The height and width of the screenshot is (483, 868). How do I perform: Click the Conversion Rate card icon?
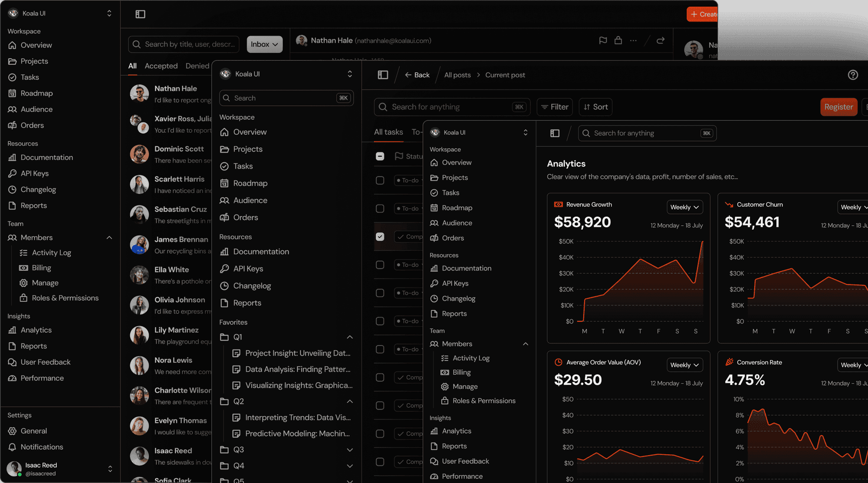729,362
